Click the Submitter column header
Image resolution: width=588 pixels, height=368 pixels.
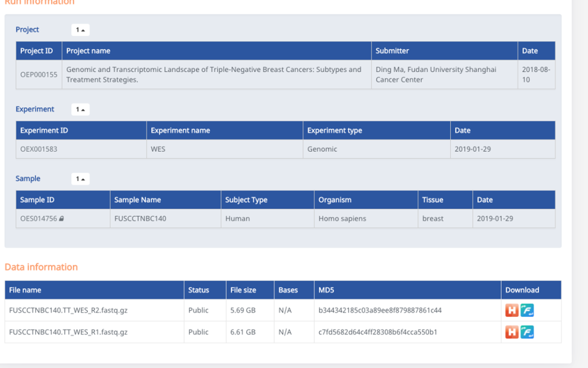444,51
